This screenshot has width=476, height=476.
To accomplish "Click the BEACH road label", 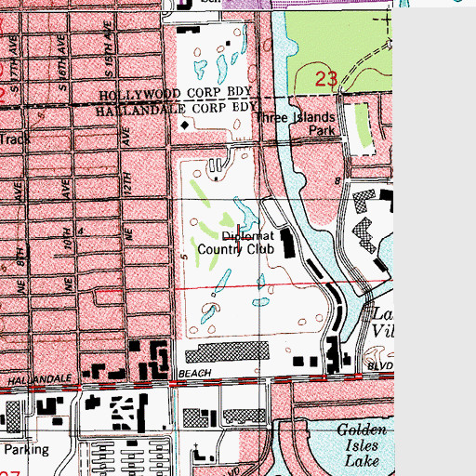I will coord(195,374).
